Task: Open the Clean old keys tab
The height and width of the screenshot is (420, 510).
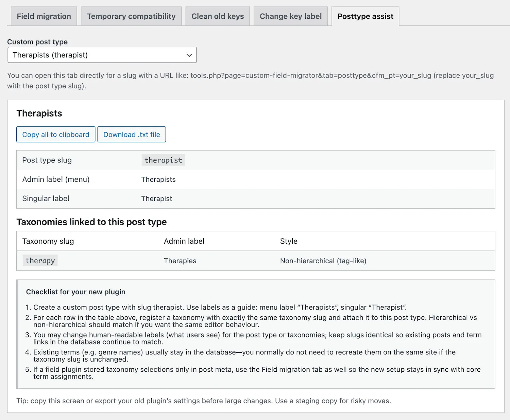Action: 218,16
